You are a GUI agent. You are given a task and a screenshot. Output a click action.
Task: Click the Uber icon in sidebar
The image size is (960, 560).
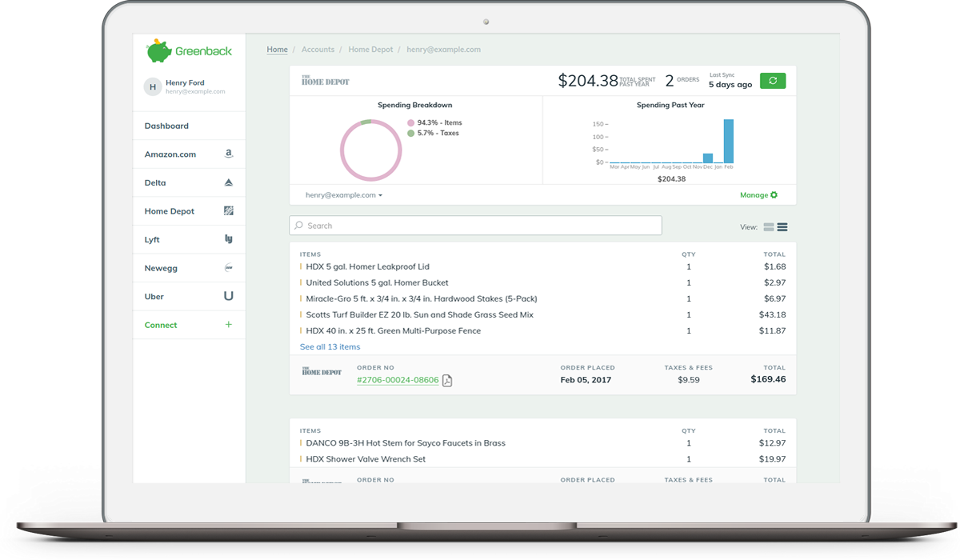click(229, 296)
